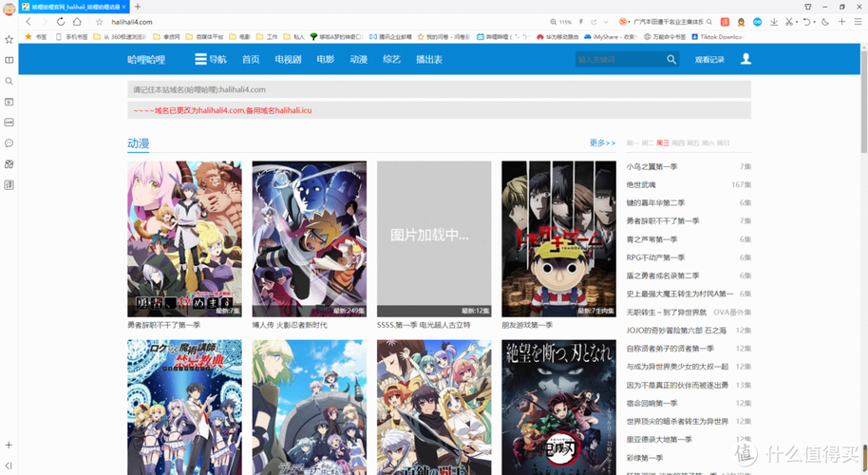Click the site search magnifier icon
This screenshot has width=868, height=475.
[671, 59]
